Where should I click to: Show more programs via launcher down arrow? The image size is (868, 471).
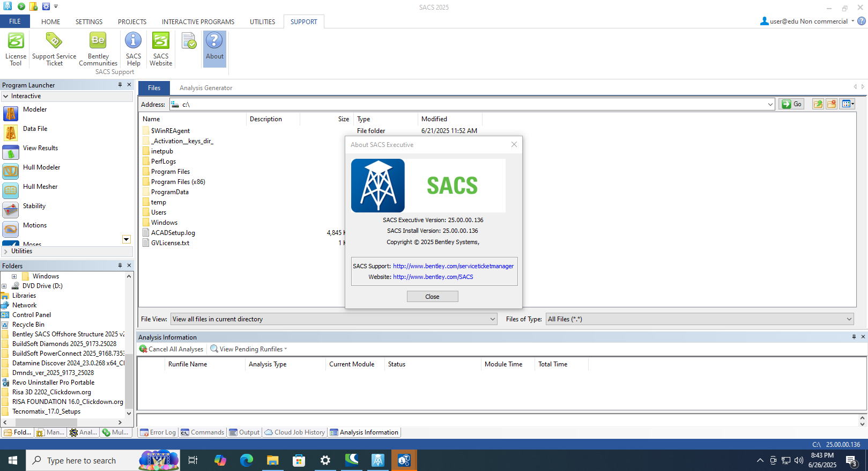click(x=127, y=239)
